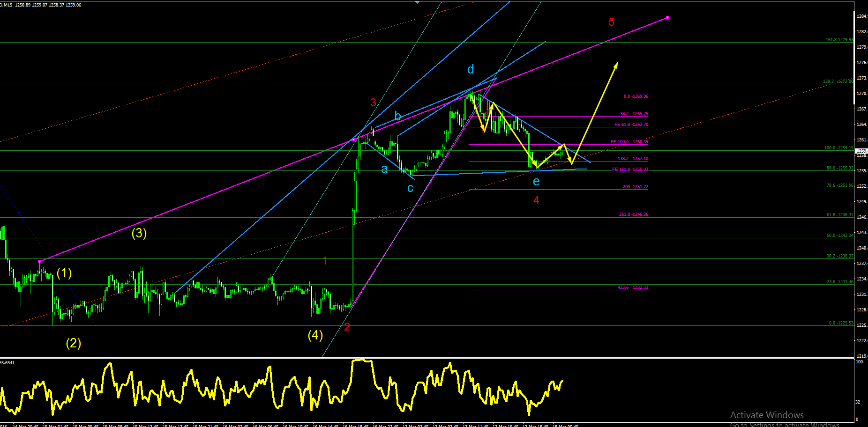Select the cyan sub-wave label d
Viewport: 868px width, 427px height.
point(471,69)
